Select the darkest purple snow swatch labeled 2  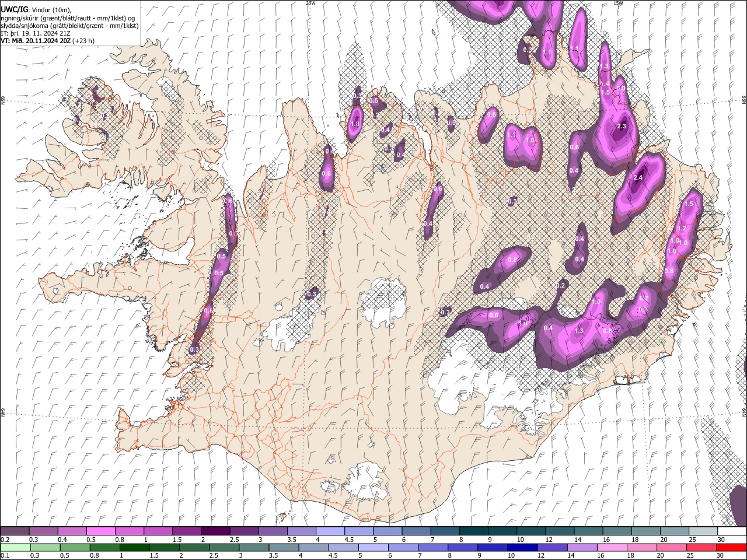click(215, 531)
